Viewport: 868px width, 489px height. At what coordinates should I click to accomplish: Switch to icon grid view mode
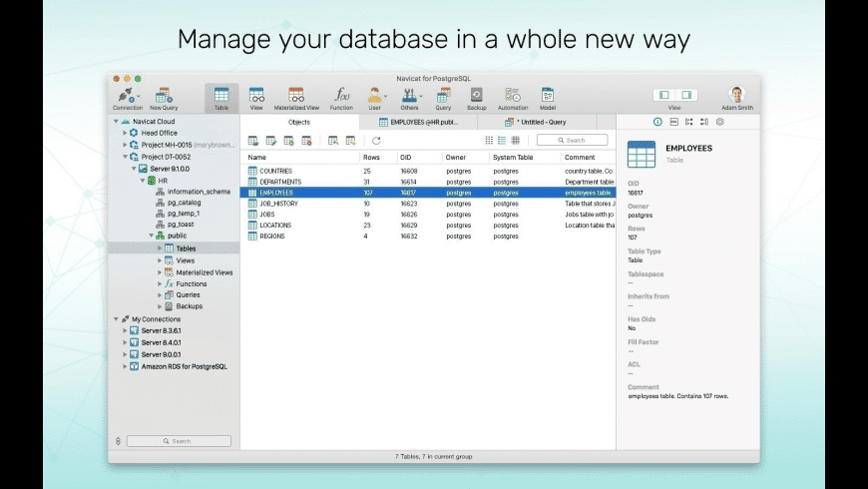[x=489, y=140]
